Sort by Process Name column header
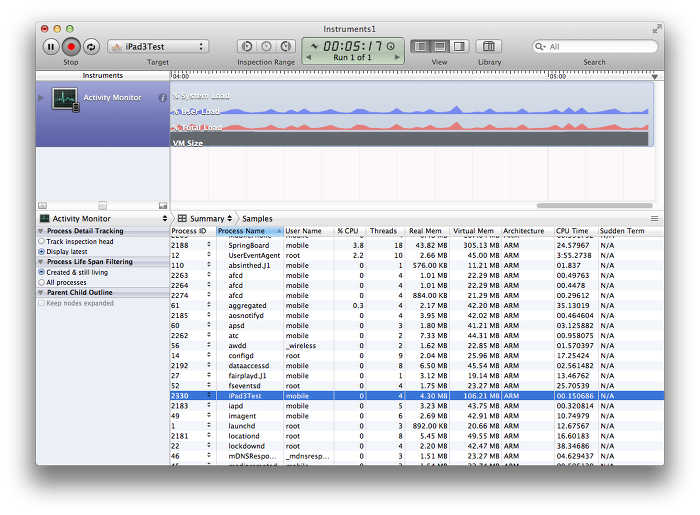 250,231
